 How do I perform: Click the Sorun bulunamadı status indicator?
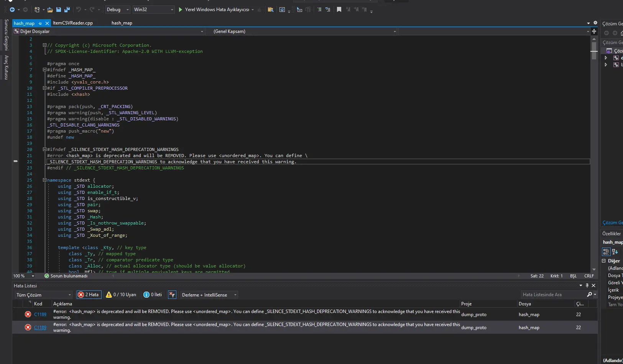pos(66,276)
